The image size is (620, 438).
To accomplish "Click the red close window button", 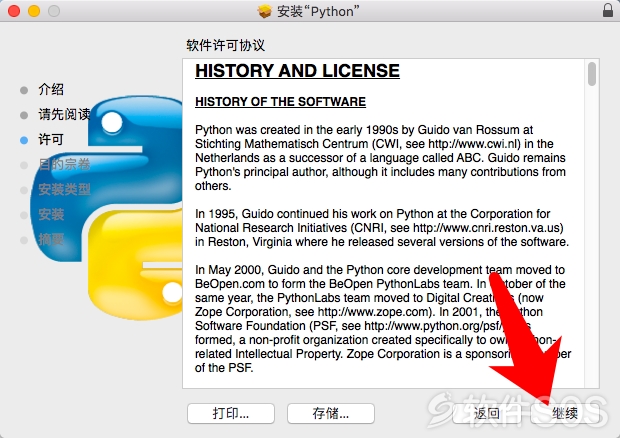I will pos(14,11).
